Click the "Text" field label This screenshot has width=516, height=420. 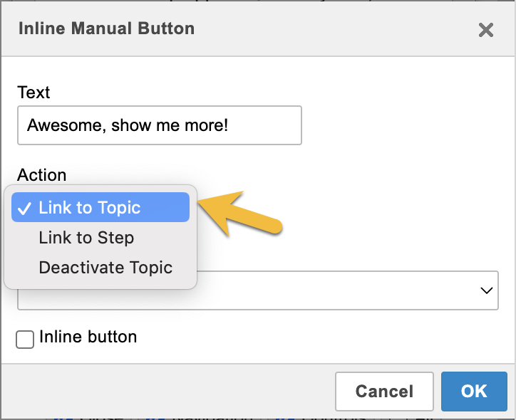coord(33,93)
